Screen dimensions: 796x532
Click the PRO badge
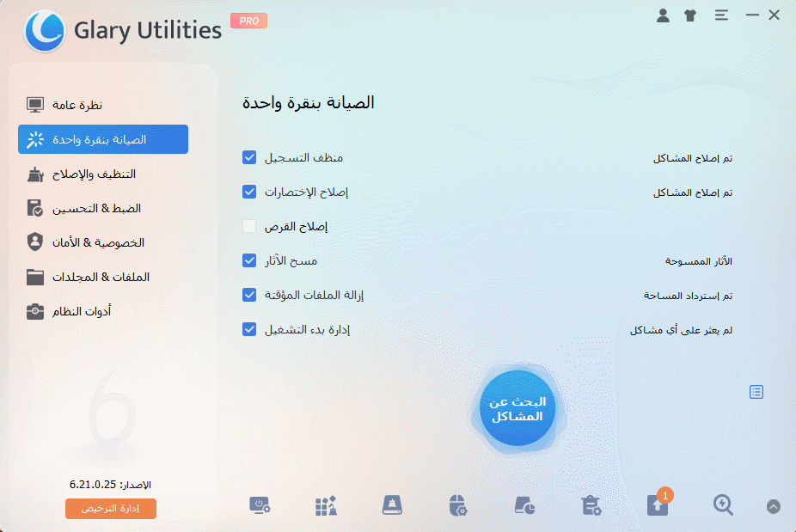248,21
